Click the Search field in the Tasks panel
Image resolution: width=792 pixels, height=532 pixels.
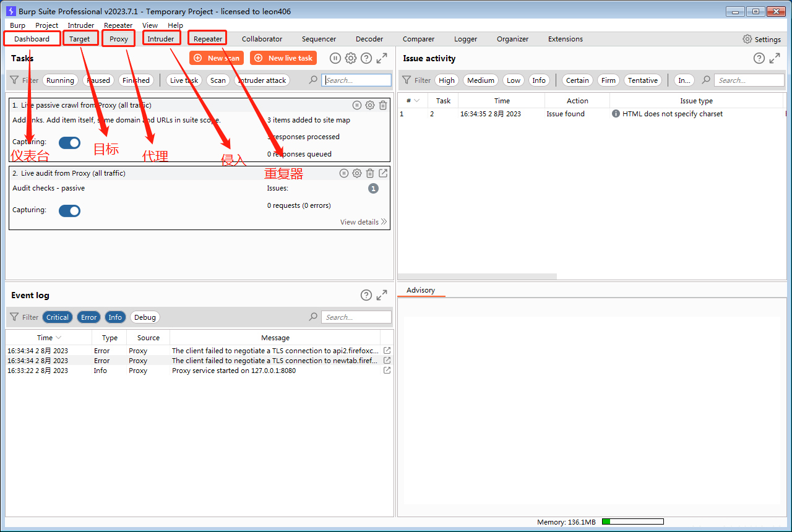tap(356, 79)
